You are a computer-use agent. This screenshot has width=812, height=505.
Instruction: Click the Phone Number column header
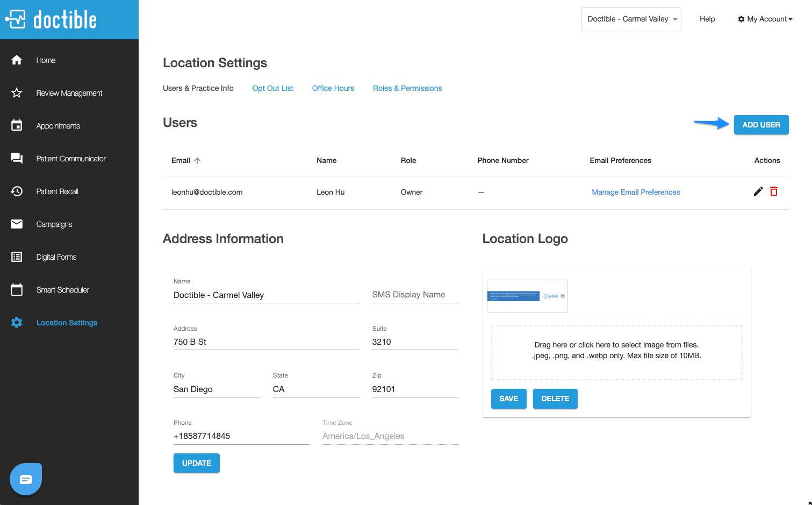coord(503,160)
